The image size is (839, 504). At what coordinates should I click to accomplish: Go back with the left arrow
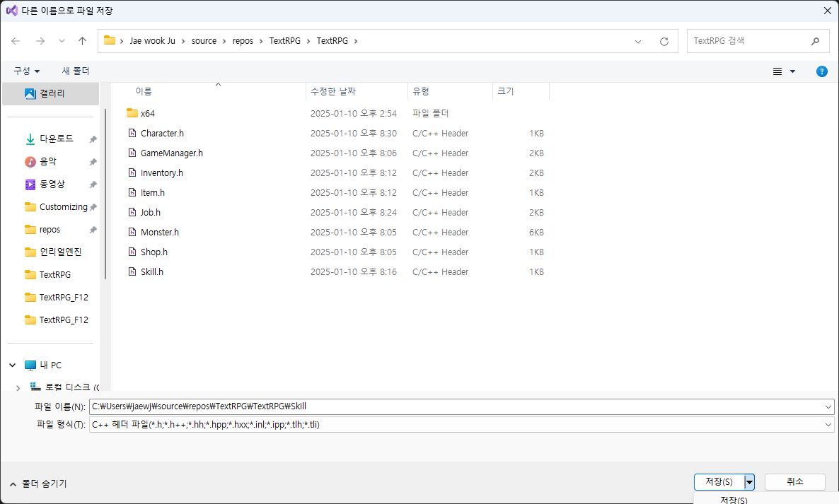click(x=16, y=41)
